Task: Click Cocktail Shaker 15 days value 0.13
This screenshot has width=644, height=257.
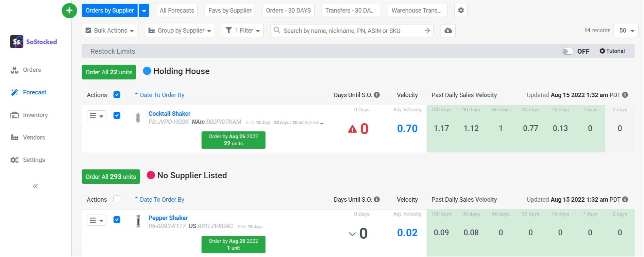Action: (x=560, y=128)
